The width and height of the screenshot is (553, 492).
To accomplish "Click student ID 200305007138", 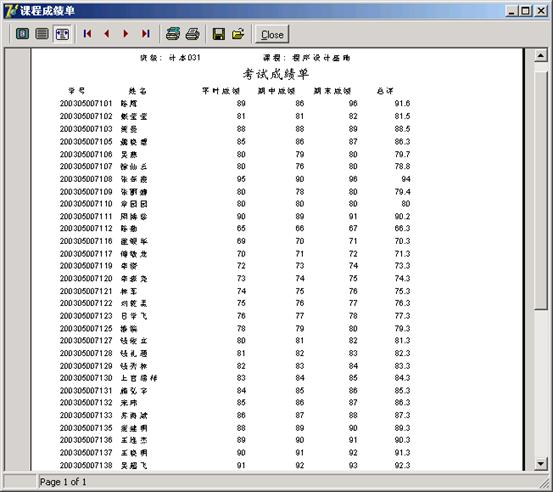I will tap(86, 465).
